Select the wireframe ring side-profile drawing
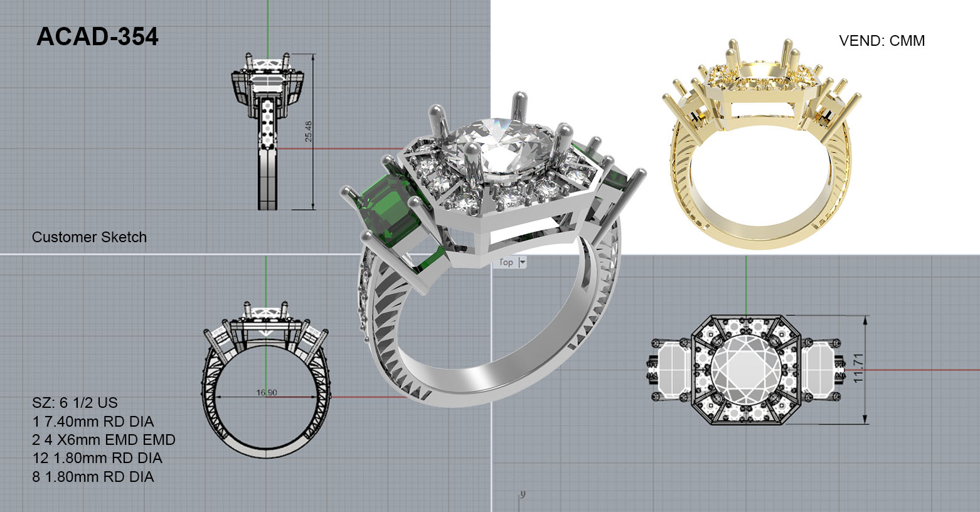Image resolution: width=980 pixels, height=512 pixels. pos(268,132)
